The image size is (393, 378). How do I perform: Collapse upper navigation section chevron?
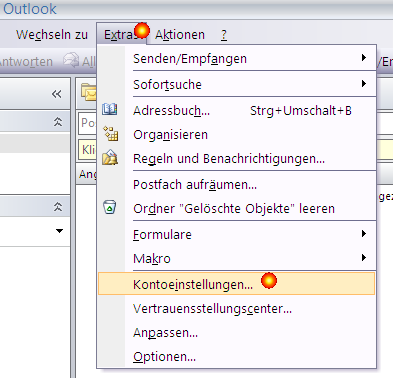coord(58,122)
